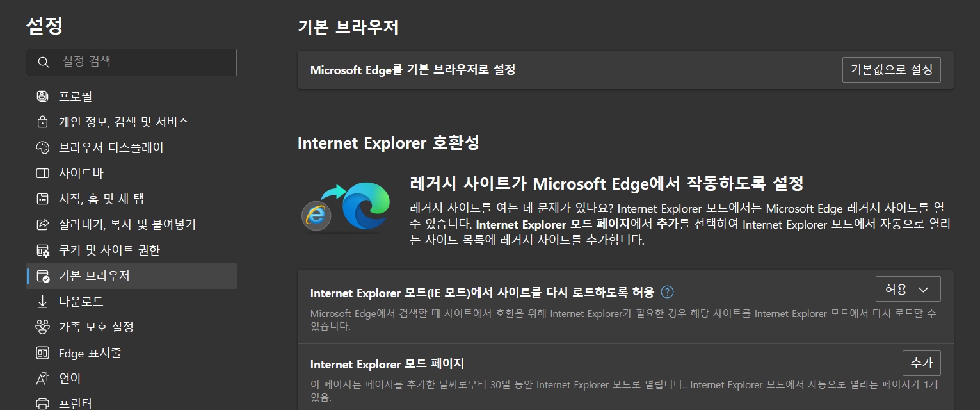980x410 pixels.
Task: Click the family icon beside 가족 보호 설정
Action: (x=43, y=327)
